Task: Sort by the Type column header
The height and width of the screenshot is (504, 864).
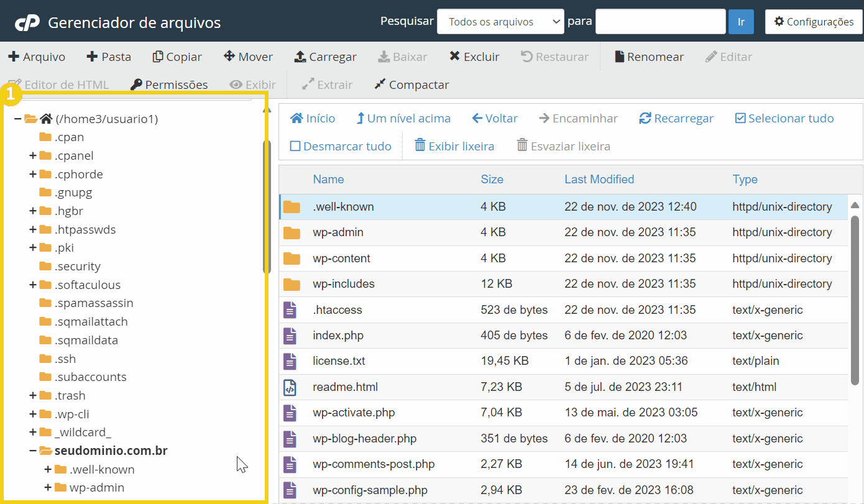Action: (745, 179)
